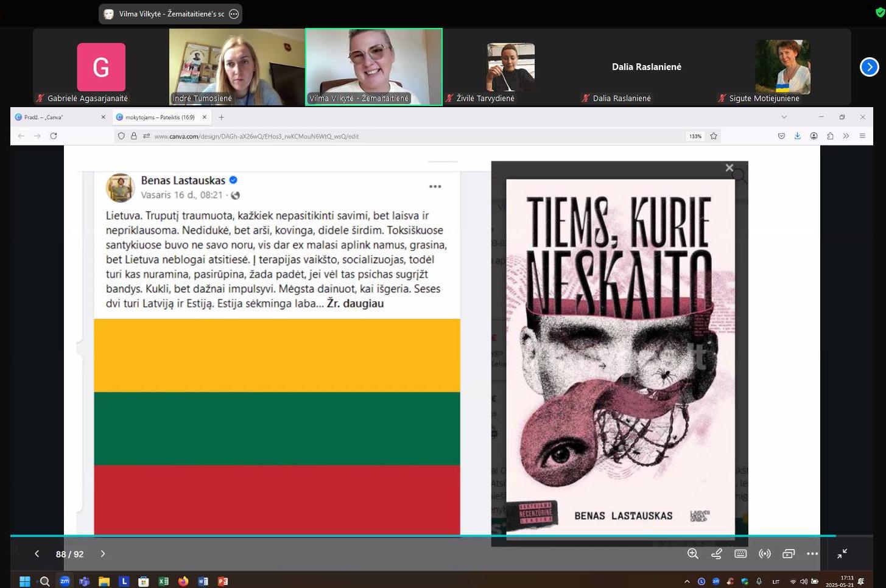Close the Pradž. – Canva tab
This screenshot has height=588, width=886.
point(103,117)
